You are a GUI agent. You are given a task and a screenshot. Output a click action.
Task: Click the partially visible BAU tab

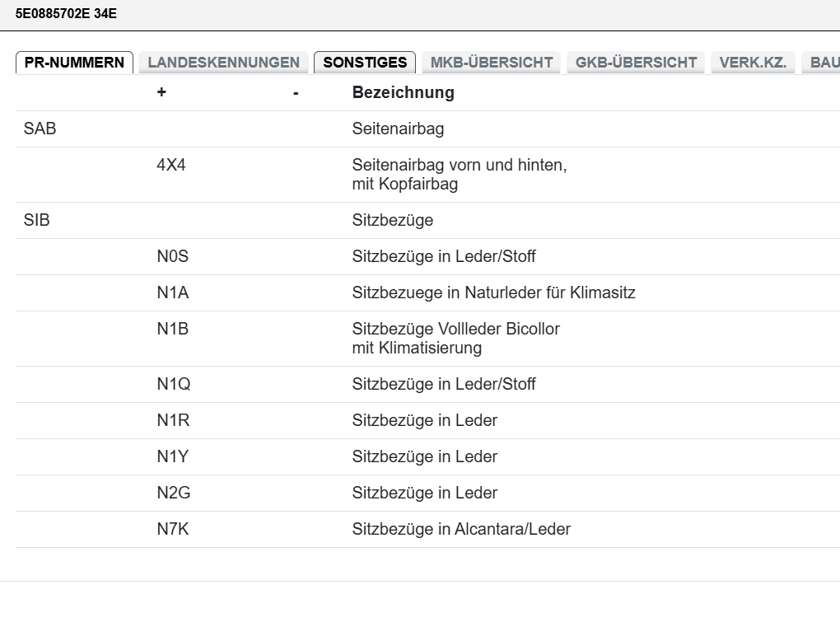[821, 63]
